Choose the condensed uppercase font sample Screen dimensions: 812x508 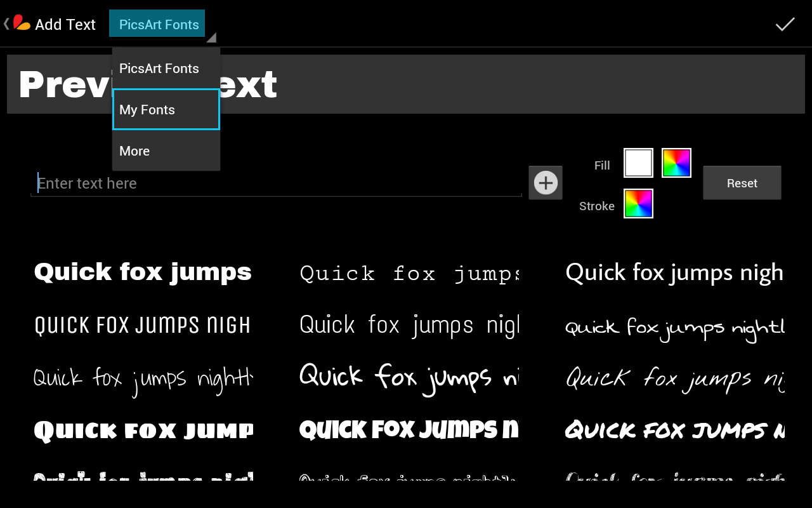pyautogui.click(x=143, y=325)
